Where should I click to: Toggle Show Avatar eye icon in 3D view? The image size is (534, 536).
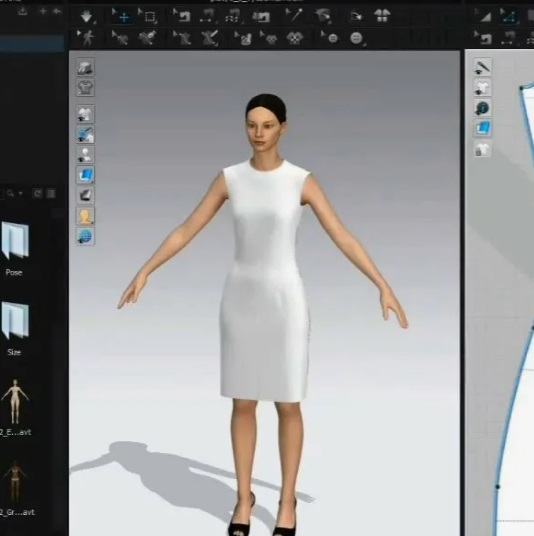[85, 155]
